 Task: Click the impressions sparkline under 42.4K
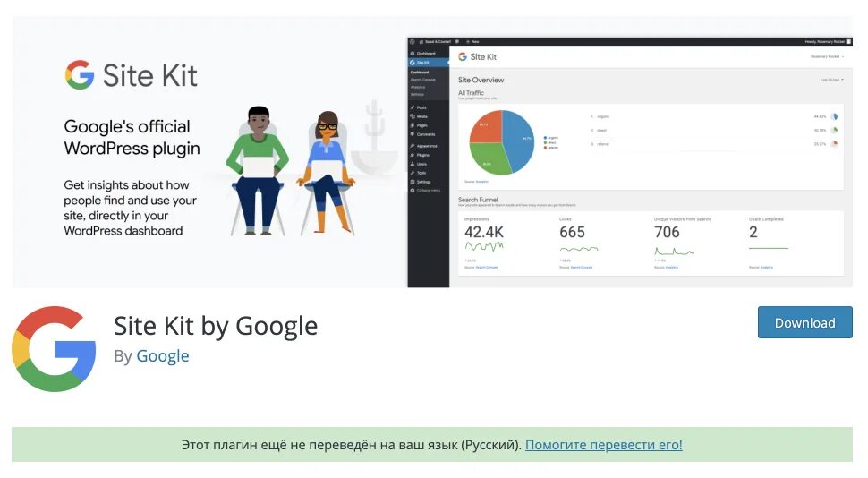coord(484,247)
